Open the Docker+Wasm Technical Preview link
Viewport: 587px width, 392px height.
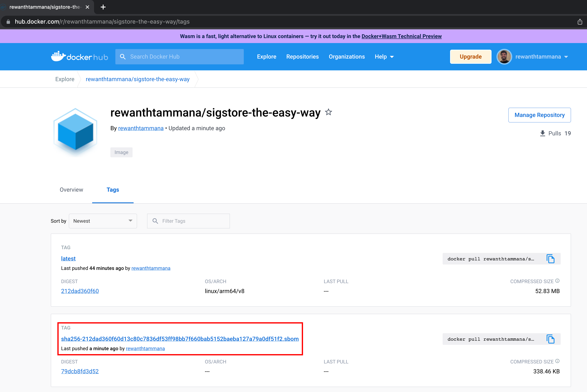pos(401,36)
